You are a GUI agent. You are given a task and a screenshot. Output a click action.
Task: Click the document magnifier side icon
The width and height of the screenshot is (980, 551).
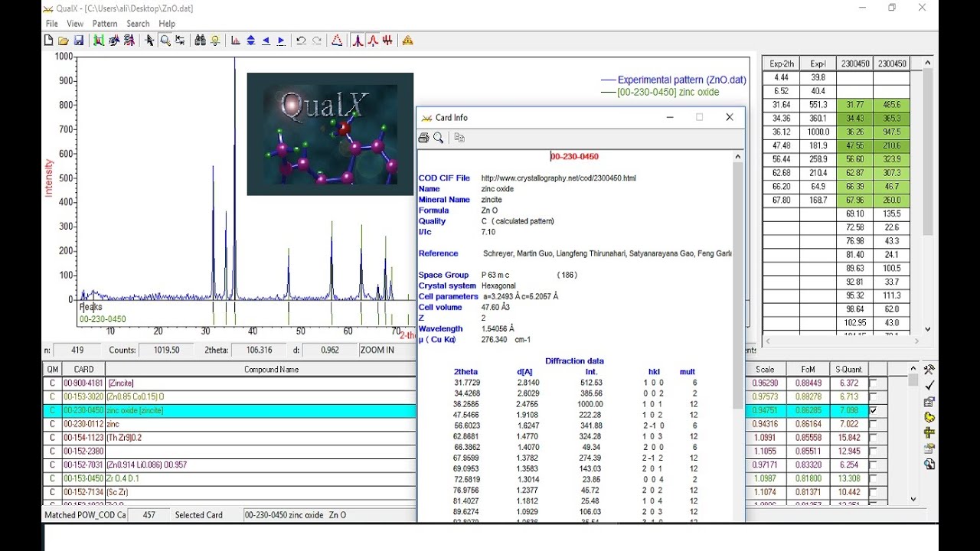pyautogui.click(x=929, y=465)
